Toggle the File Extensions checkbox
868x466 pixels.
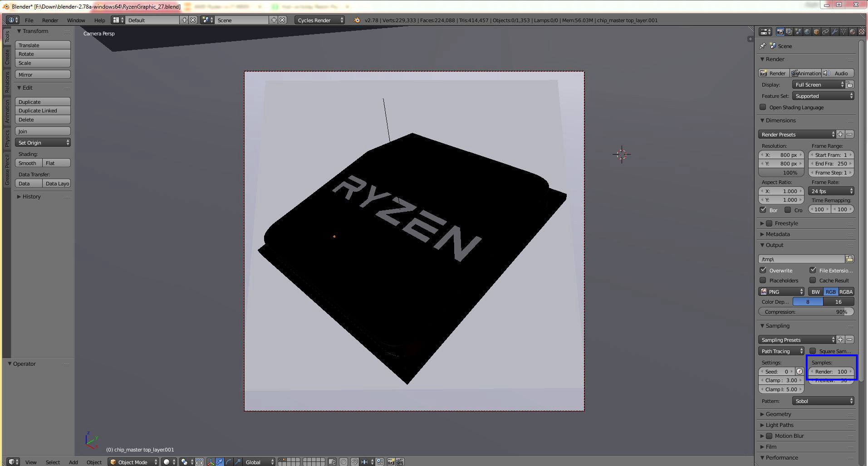coord(813,270)
